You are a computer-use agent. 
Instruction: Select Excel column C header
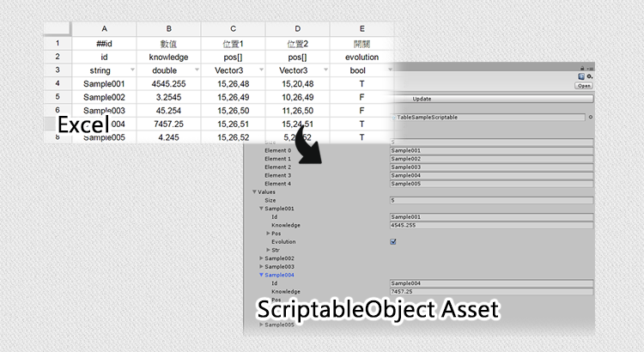coord(234,28)
